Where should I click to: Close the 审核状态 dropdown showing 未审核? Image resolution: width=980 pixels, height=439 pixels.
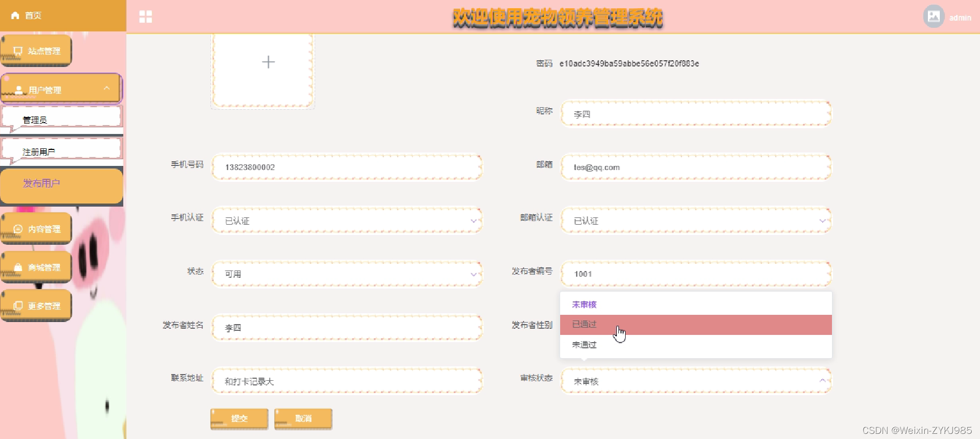point(696,381)
